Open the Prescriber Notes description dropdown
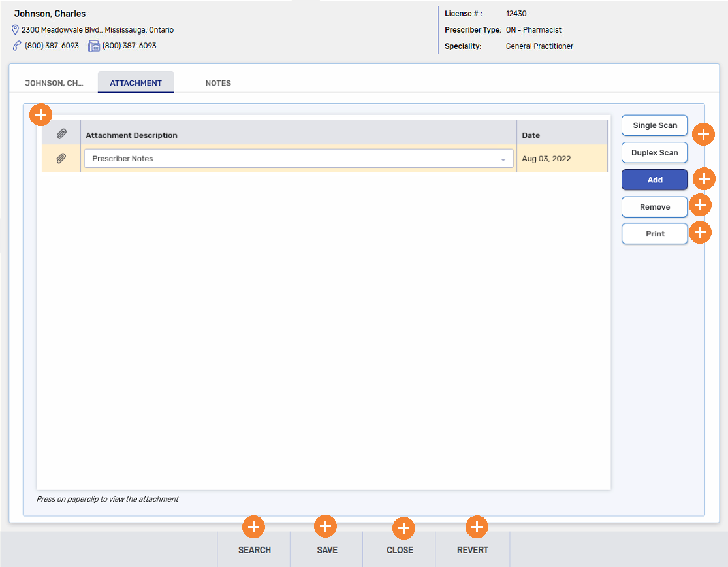Viewport: 728px width, 567px height. click(x=298, y=159)
